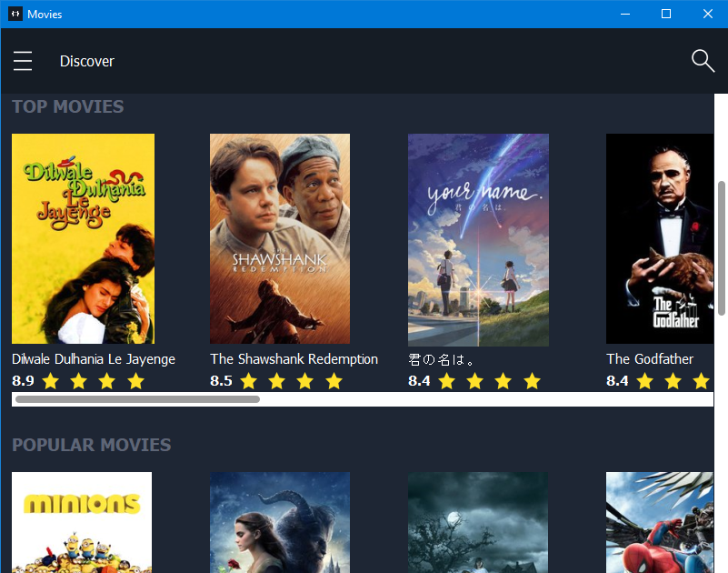Open The Godfather poster
This screenshot has height=573, width=728.
tap(660, 239)
